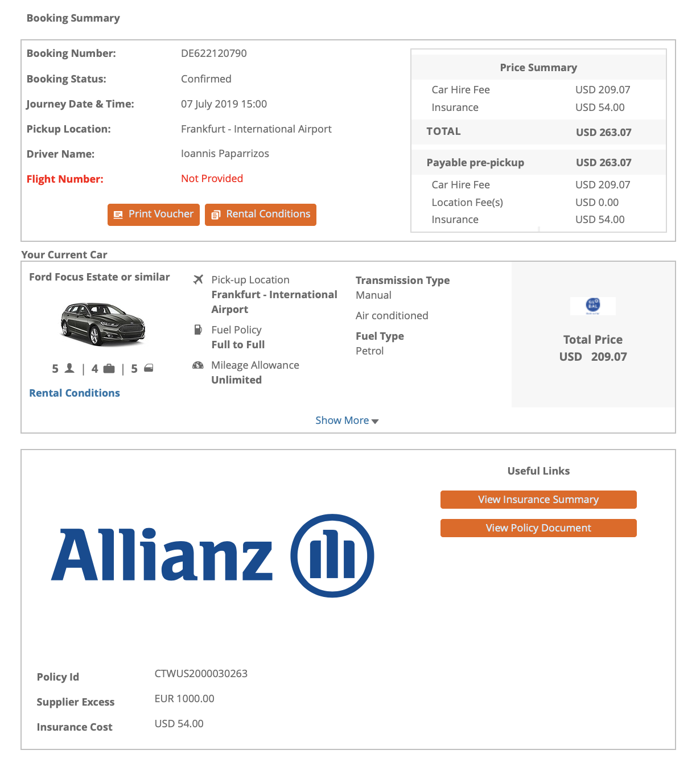Click the Print Voucher button
This screenshot has height=783, width=700.
[154, 215]
